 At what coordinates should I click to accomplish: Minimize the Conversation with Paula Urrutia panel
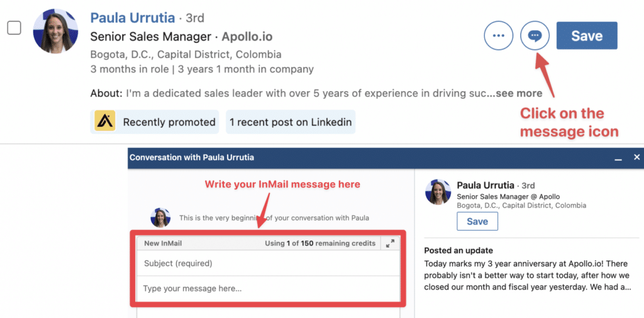pos(618,158)
